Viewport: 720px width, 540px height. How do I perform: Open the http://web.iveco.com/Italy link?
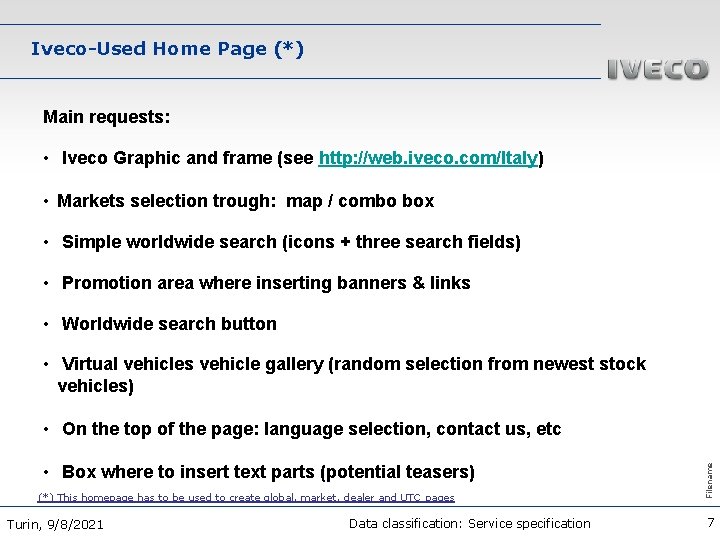[x=428, y=158]
